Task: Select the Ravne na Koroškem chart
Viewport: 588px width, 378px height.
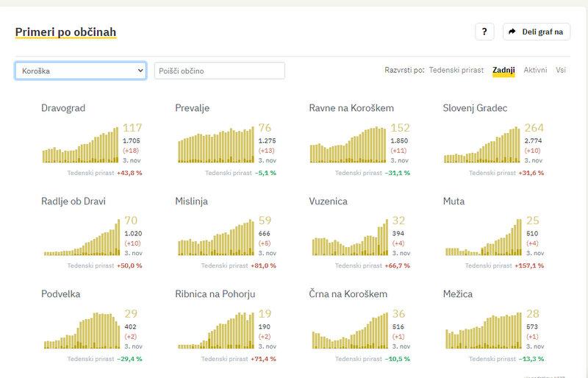Action: click(x=348, y=144)
